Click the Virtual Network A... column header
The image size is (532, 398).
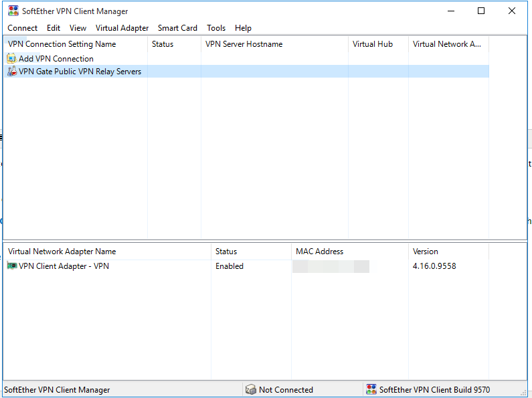coord(448,43)
